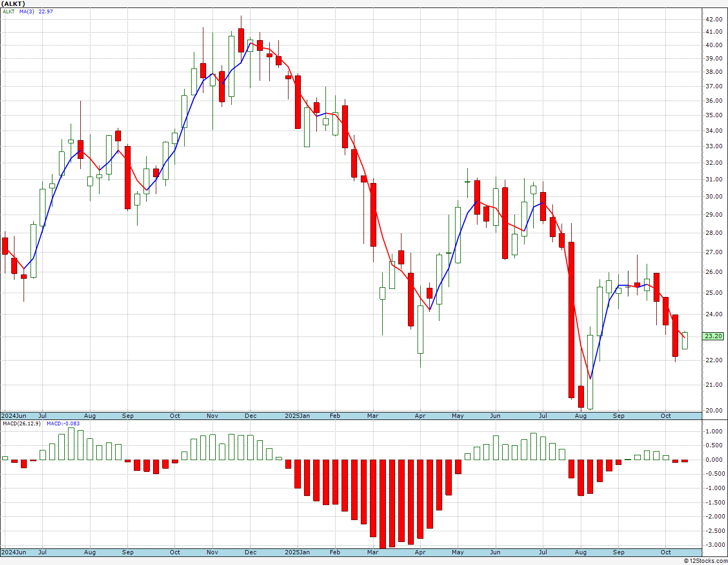Click Feb on the MACD panel date axis

point(335,552)
